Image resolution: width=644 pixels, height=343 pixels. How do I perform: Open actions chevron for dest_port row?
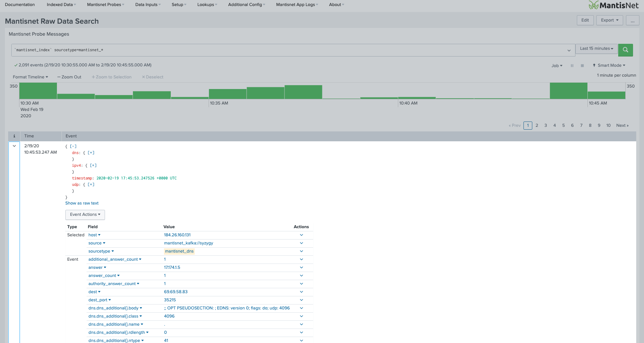point(301,300)
